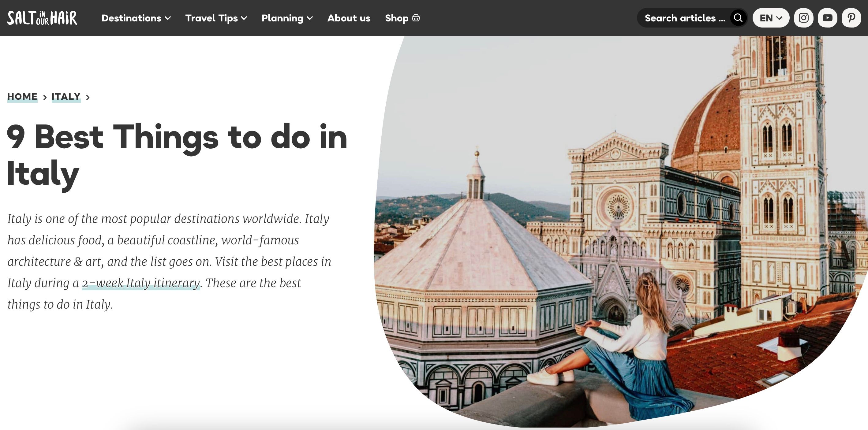Viewport: 868px width, 430px height.
Task: Click the Shop basket icon
Action: pyautogui.click(x=416, y=18)
